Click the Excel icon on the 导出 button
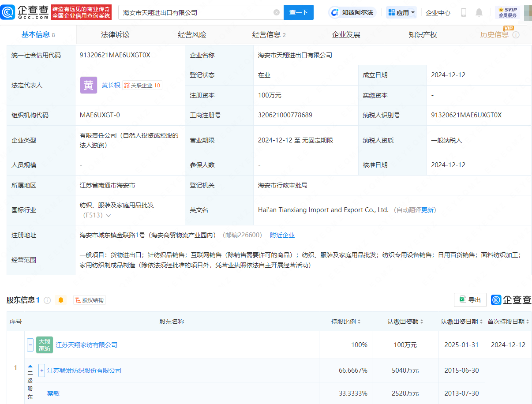Image resolution: width=532 pixels, height=404 pixels. pyautogui.click(x=463, y=299)
